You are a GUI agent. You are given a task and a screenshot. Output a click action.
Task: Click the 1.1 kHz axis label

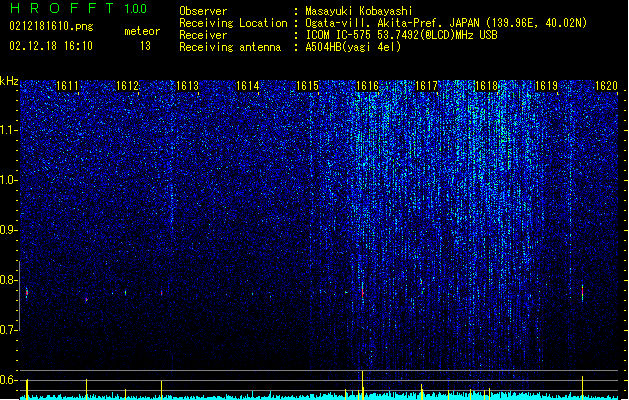pos(9,130)
